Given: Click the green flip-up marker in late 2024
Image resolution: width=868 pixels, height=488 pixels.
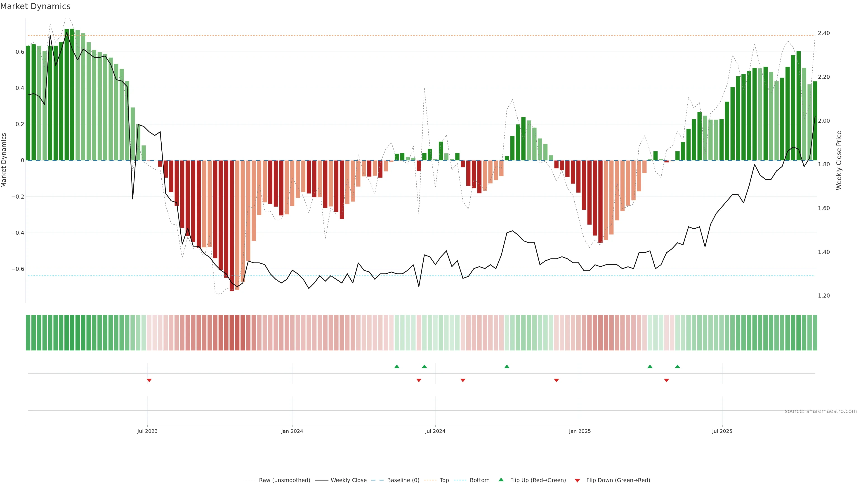Looking at the screenshot, I should [x=507, y=366].
